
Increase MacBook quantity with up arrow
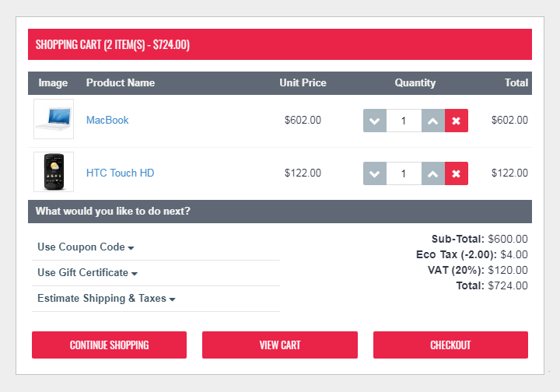click(433, 121)
